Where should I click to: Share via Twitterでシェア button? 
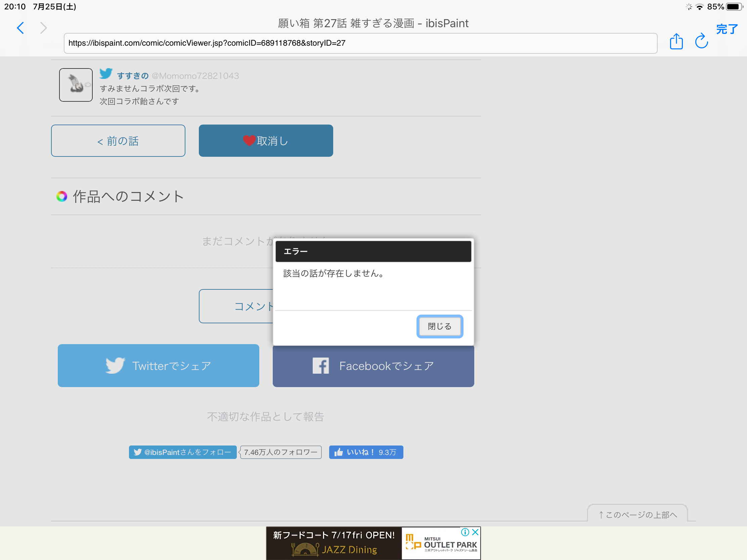pyautogui.click(x=159, y=366)
